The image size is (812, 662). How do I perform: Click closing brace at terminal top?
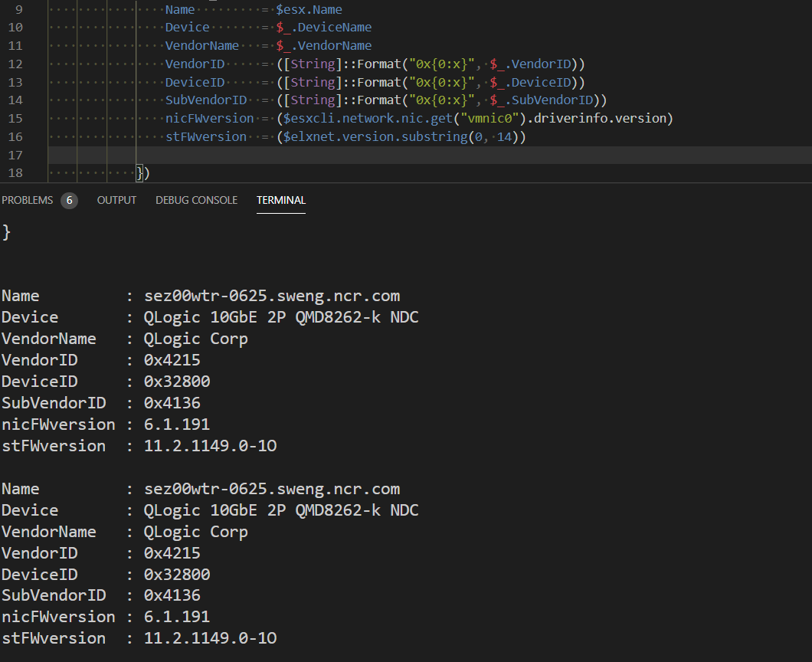[6, 232]
